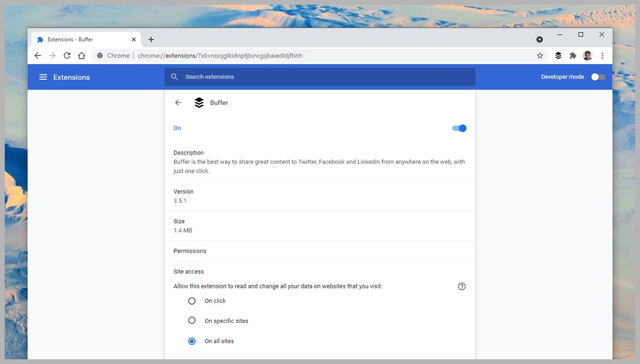Image resolution: width=640 pixels, height=364 pixels.
Task: Click the On status label
Action: 177,128
